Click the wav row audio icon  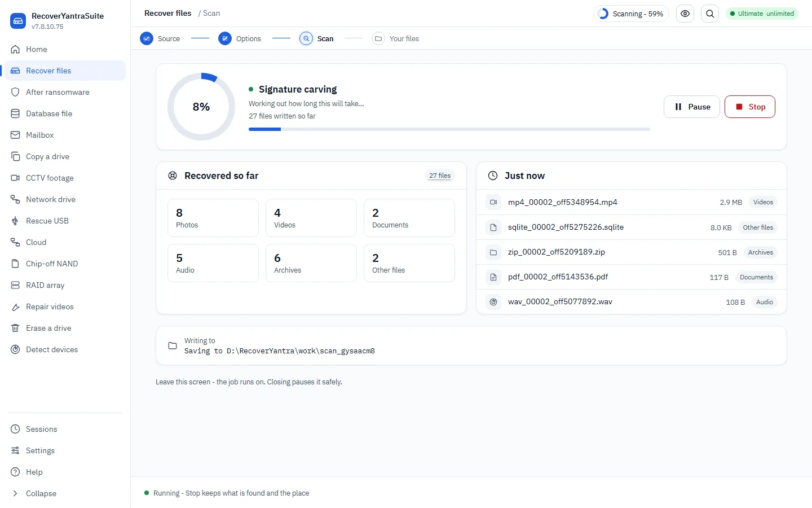point(493,302)
